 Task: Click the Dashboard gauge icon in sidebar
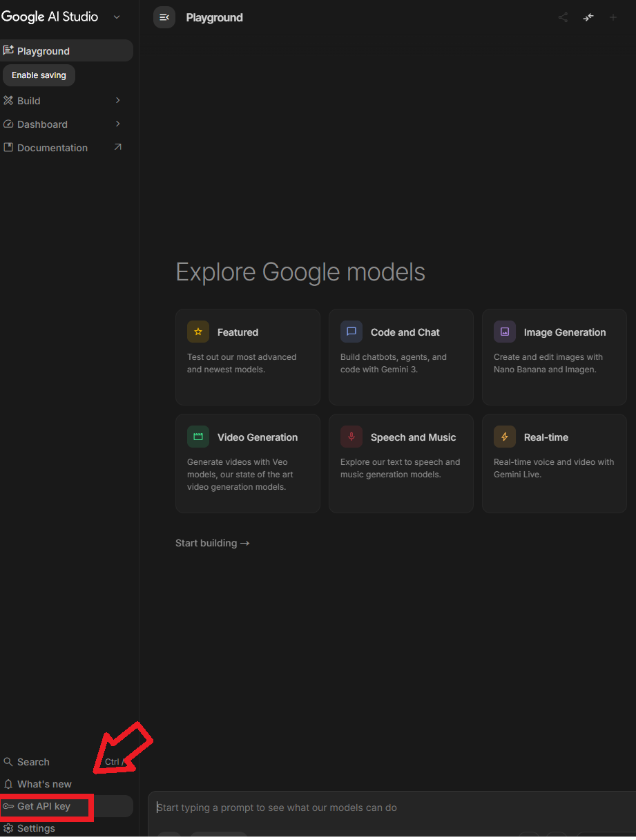coord(8,124)
